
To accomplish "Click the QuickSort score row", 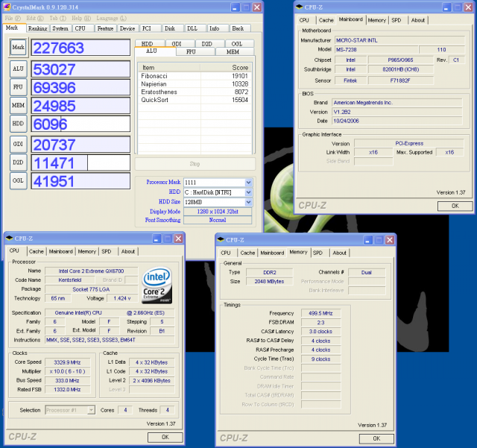I will (x=195, y=100).
